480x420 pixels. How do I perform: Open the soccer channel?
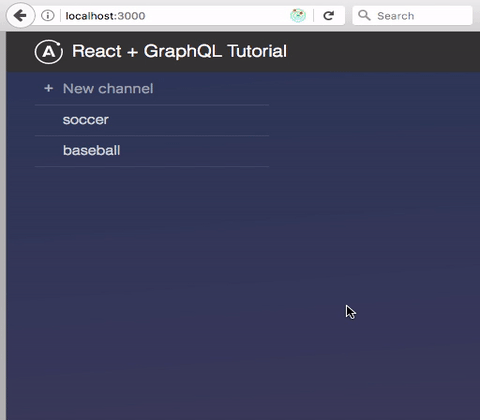86,120
